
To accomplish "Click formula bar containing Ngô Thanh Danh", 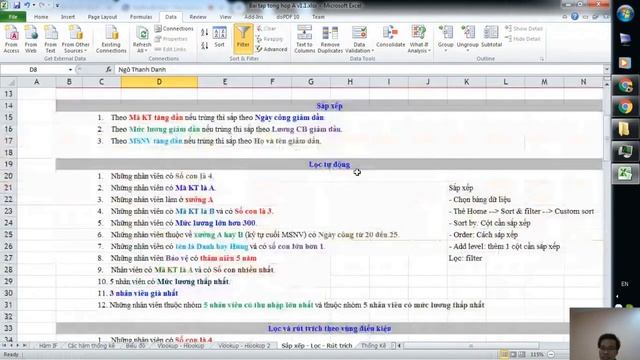I will (359, 70).
